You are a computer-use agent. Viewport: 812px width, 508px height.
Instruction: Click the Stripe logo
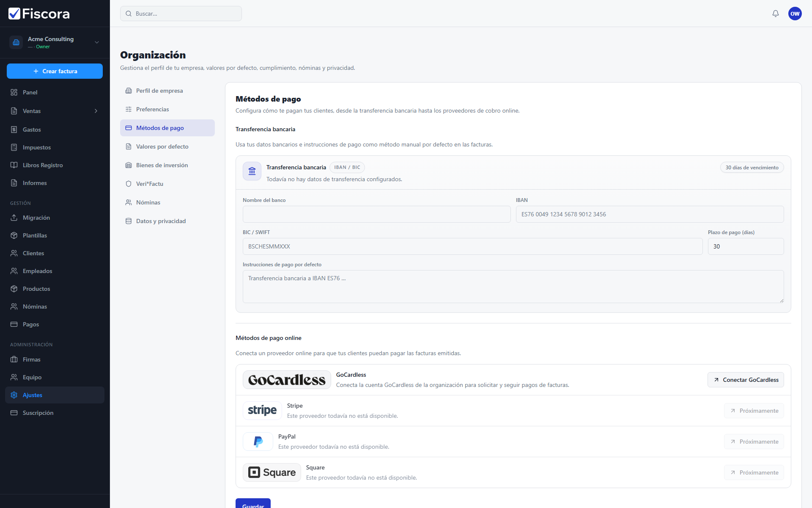point(262,411)
